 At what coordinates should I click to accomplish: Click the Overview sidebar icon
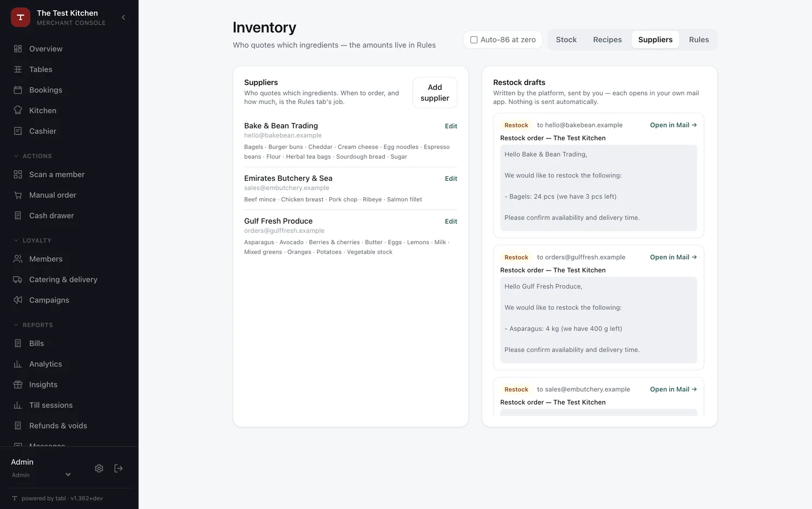[x=18, y=49]
